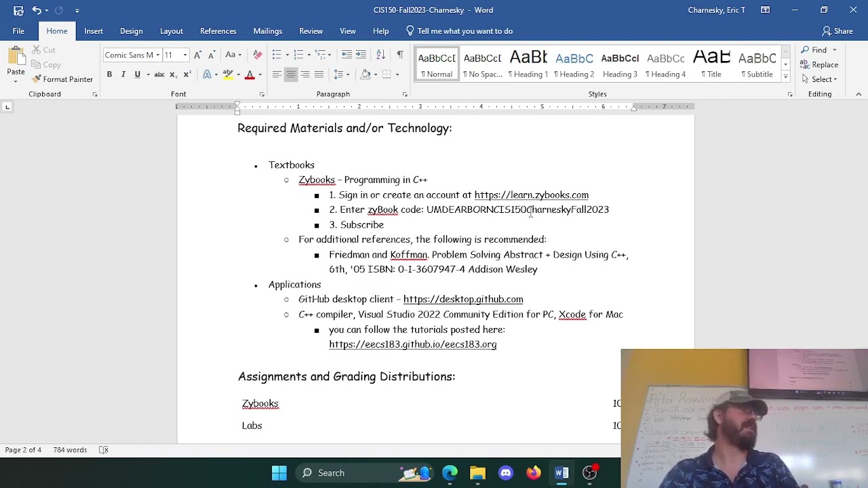Open proofing errors icon in status bar
The height and width of the screenshot is (488, 868).
click(104, 450)
